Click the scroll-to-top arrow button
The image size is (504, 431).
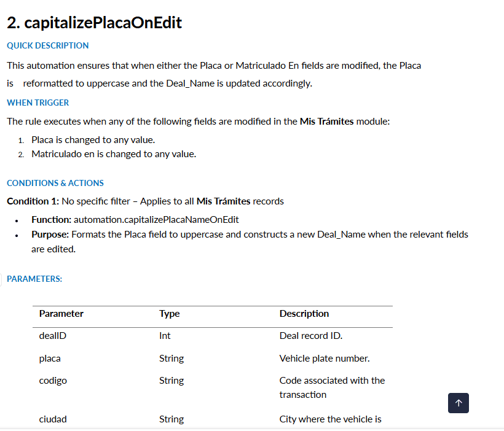pos(459,403)
